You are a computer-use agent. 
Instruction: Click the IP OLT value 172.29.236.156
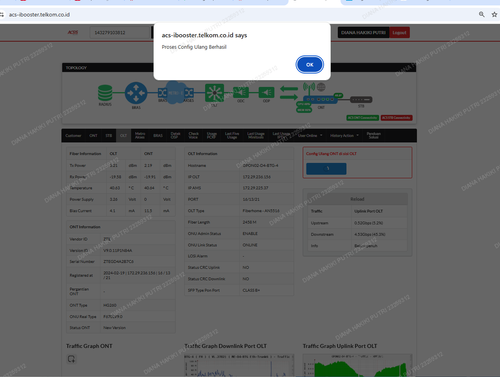pos(257,177)
